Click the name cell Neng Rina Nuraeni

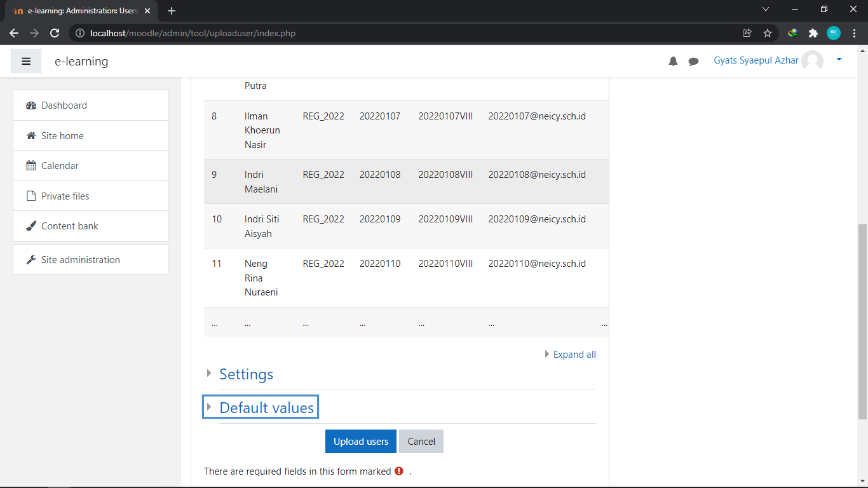coord(261,278)
